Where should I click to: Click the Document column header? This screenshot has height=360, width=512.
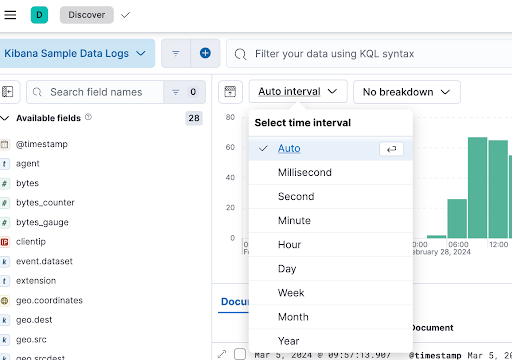[433, 328]
